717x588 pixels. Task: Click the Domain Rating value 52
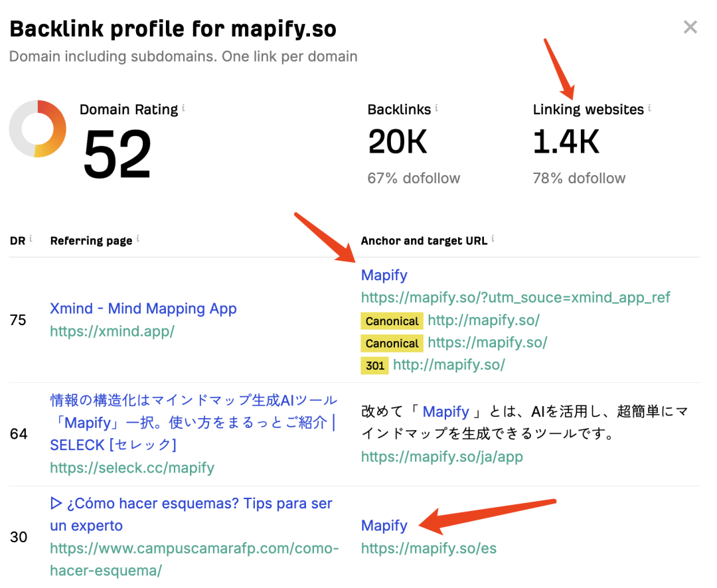click(x=117, y=153)
